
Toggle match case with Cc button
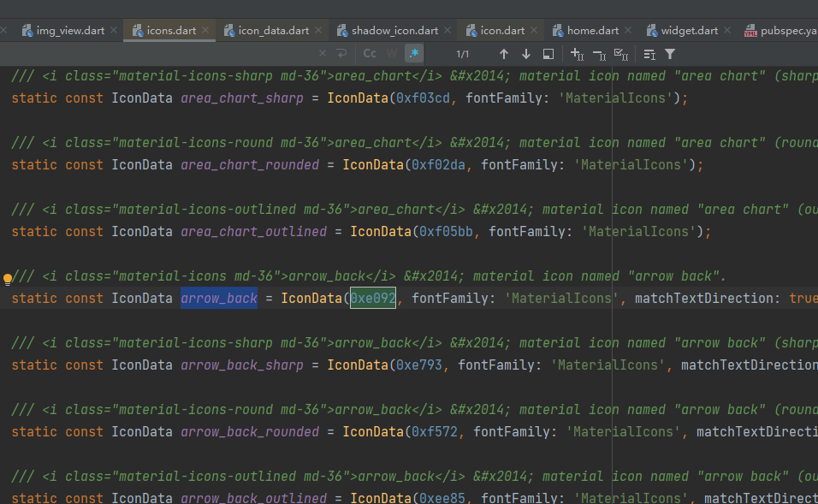(x=369, y=53)
